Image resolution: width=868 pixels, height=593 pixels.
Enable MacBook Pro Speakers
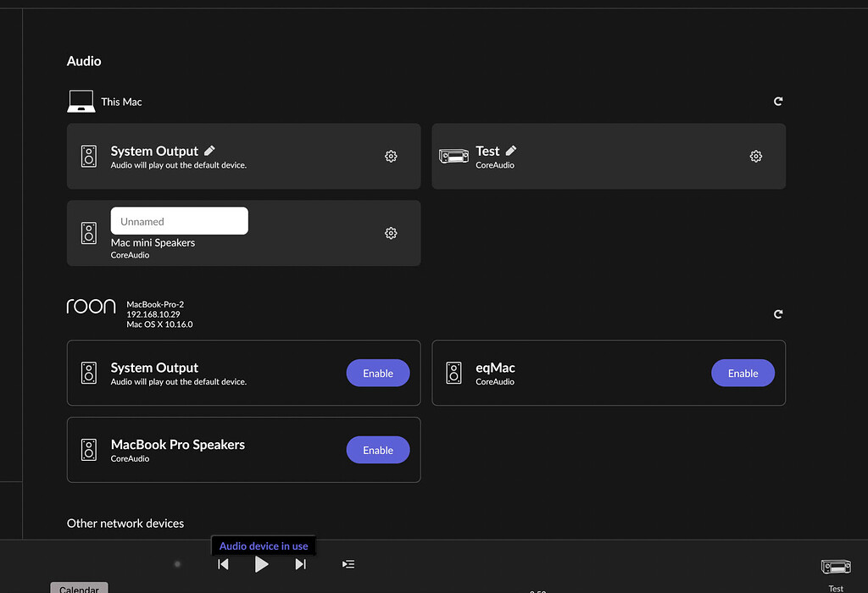(x=378, y=450)
